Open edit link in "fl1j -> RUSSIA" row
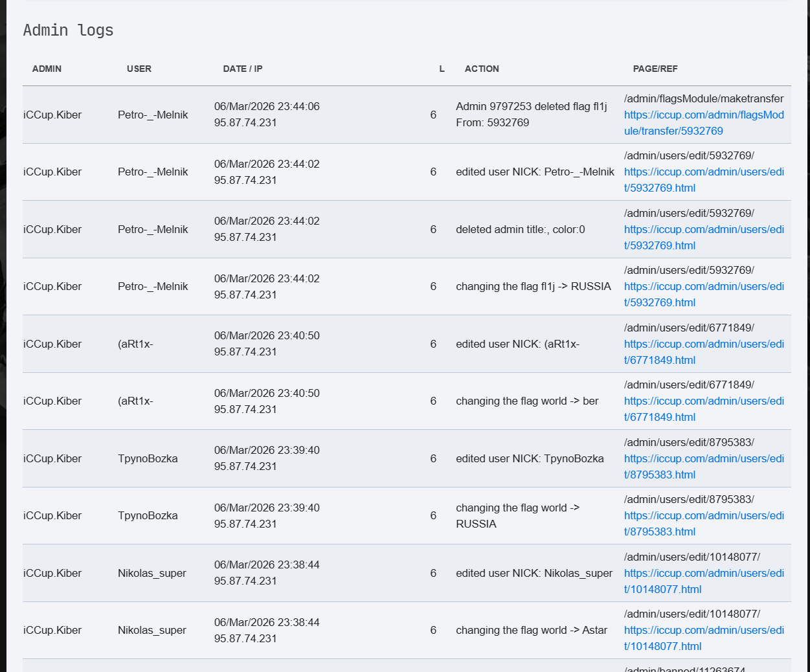The image size is (810, 672). (x=704, y=287)
